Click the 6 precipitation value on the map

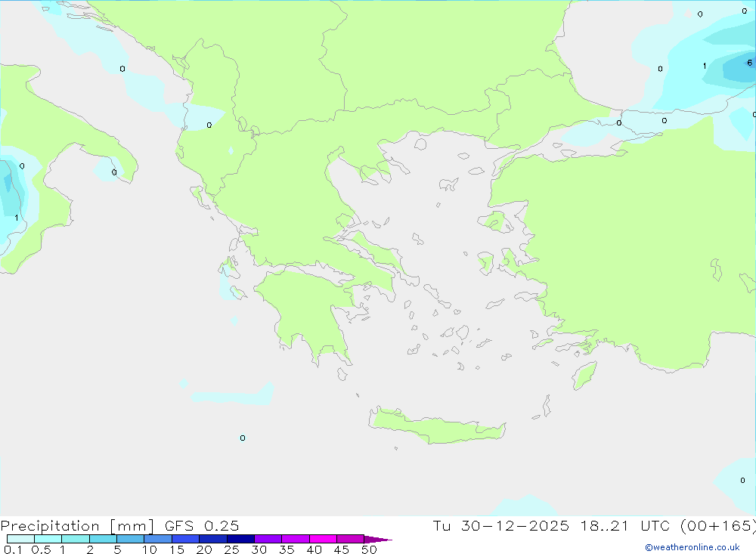pos(749,63)
